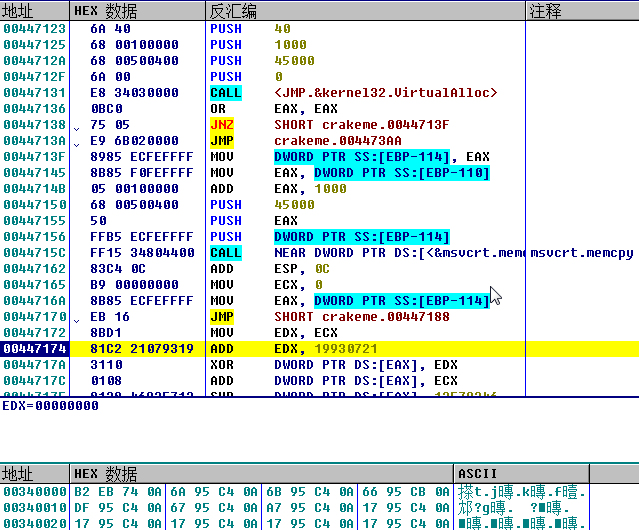
Task: Click the HEX 数据 header in disassembly pane
Action: (x=137, y=11)
